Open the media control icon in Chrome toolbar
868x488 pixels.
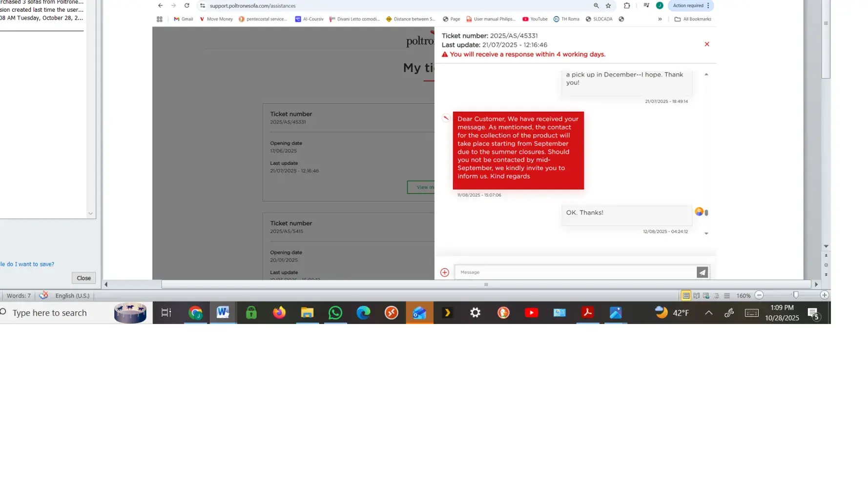click(646, 5)
